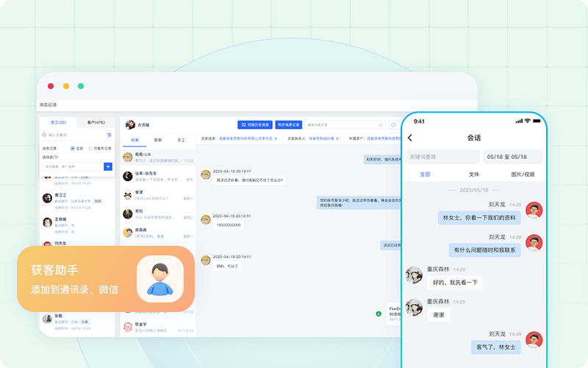Click the blue plus button to add department

[x=108, y=166]
